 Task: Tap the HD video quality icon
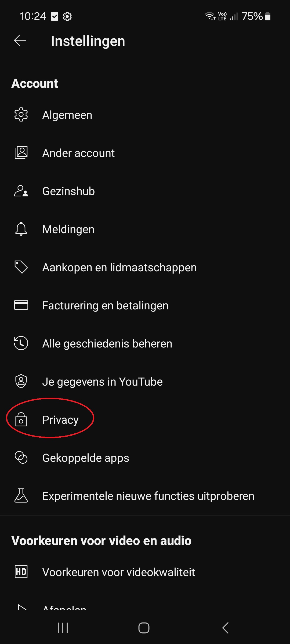(21, 572)
